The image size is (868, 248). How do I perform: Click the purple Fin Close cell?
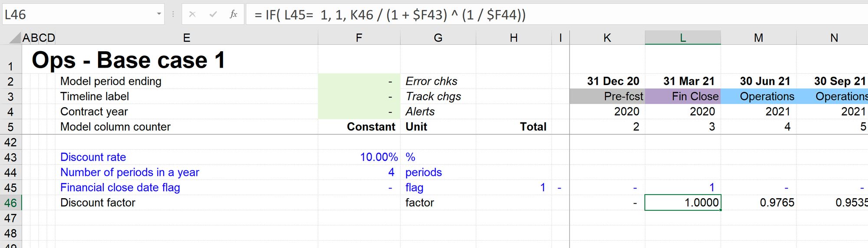point(683,96)
